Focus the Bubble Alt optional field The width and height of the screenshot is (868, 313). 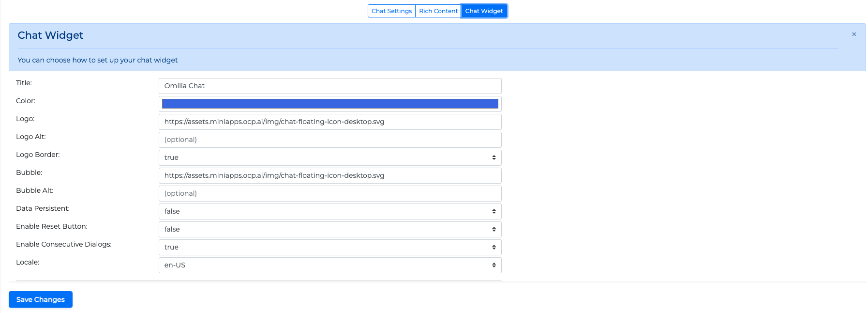coord(329,194)
